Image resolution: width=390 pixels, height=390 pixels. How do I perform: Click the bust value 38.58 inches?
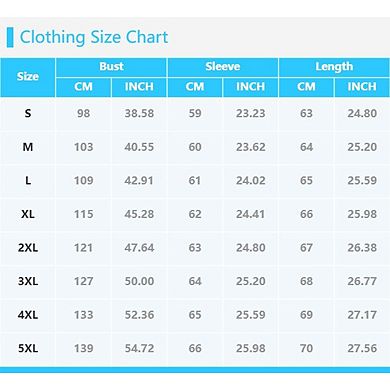tap(139, 114)
